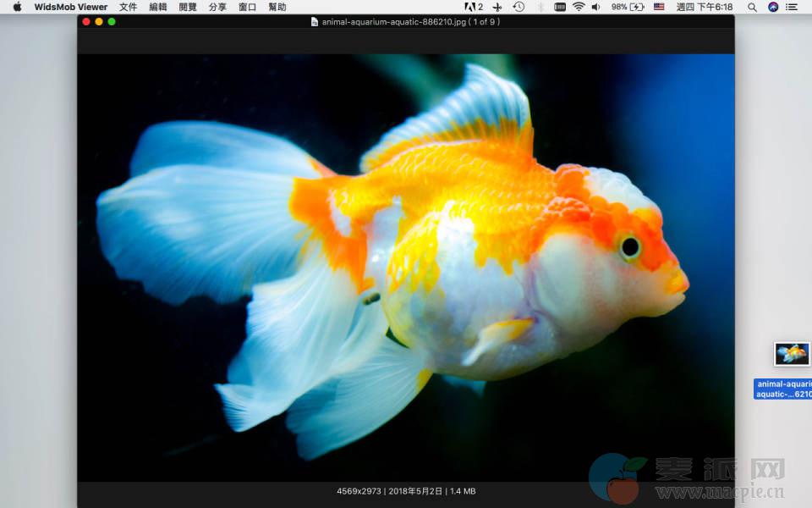Viewport: 812px width, 508px height.
Task: Open the 分享 menu
Action: [x=217, y=7]
